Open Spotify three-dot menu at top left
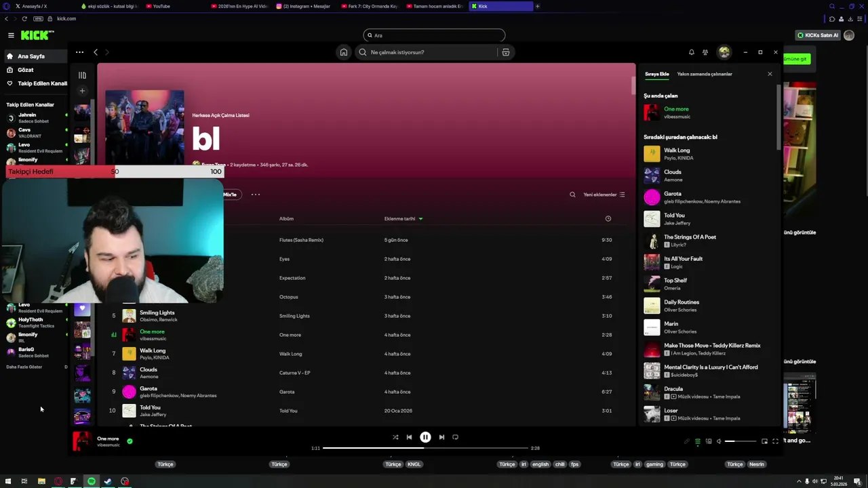 [79, 52]
